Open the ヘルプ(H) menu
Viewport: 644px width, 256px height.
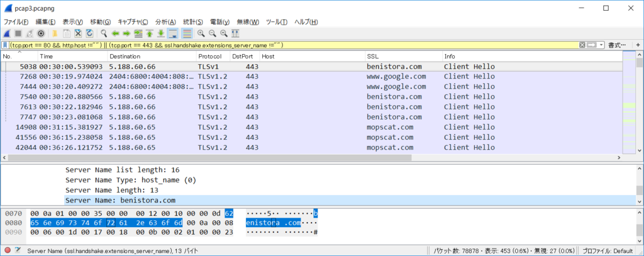click(306, 22)
